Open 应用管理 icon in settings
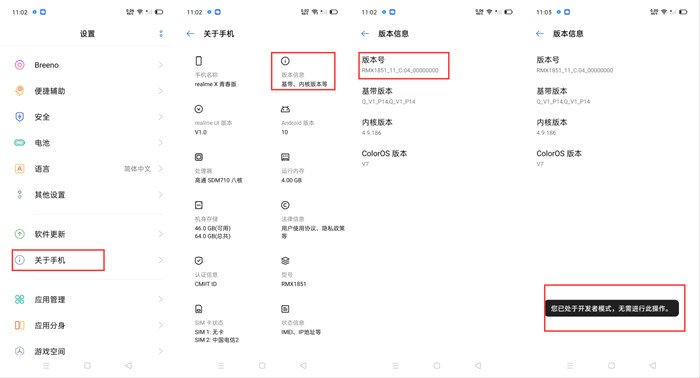The width and height of the screenshot is (700, 378). (x=20, y=299)
